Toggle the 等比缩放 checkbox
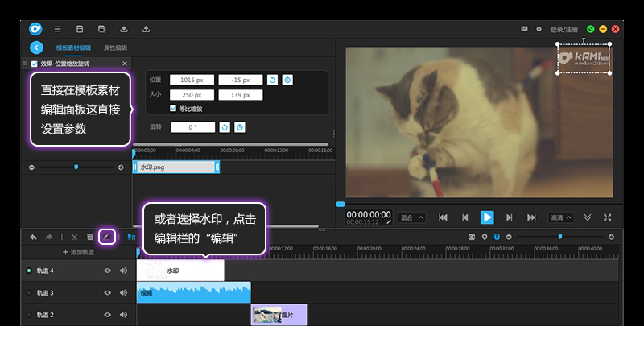Screen dimensions: 644x339 [x=173, y=109]
